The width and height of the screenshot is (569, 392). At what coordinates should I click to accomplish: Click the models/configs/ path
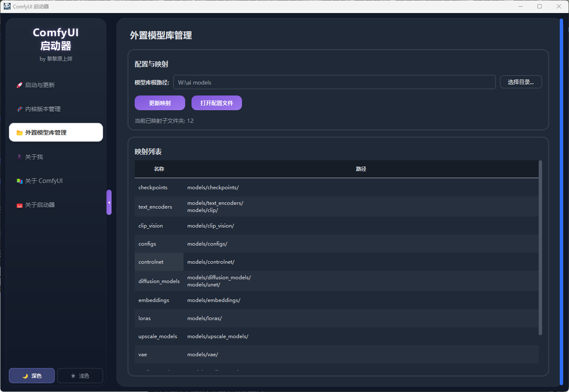(207, 244)
